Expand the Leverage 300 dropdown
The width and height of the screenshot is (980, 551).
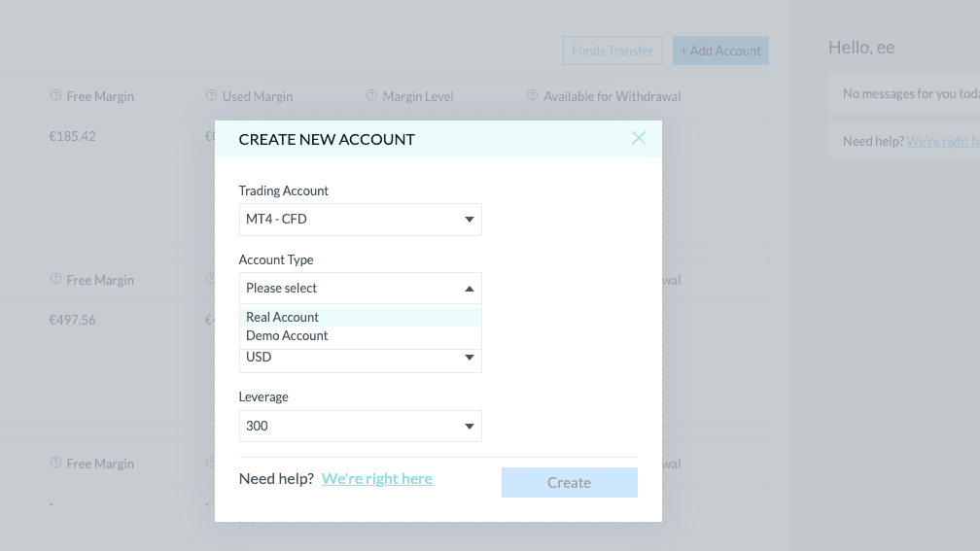pyautogui.click(x=360, y=427)
